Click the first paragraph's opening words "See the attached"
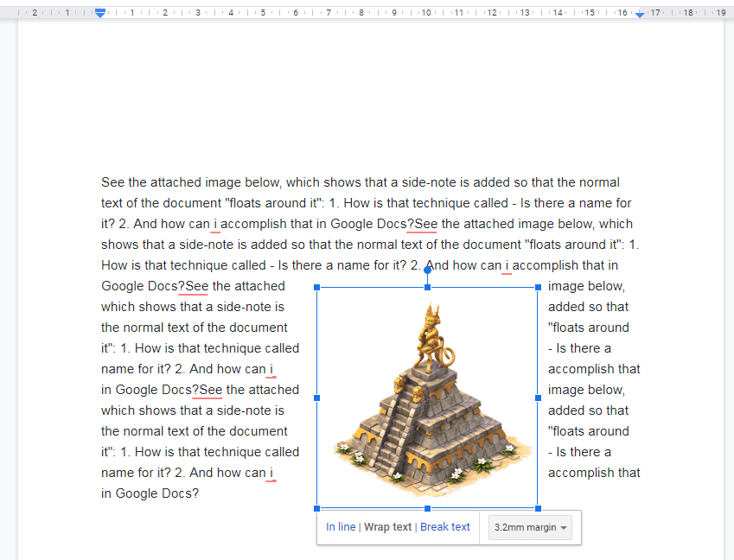Image resolution: width=734 pixels, height=560 pixels. click(x=146, y=182)
